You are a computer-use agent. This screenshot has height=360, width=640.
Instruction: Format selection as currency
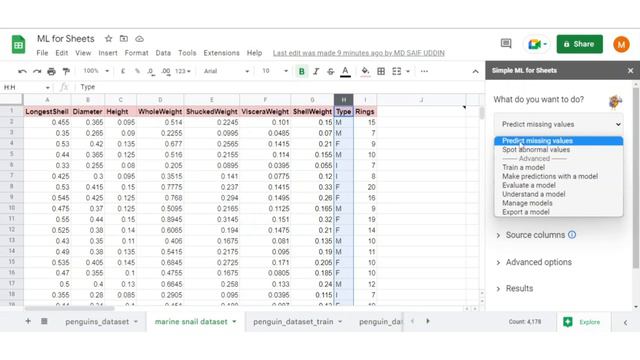pos(123,71)
